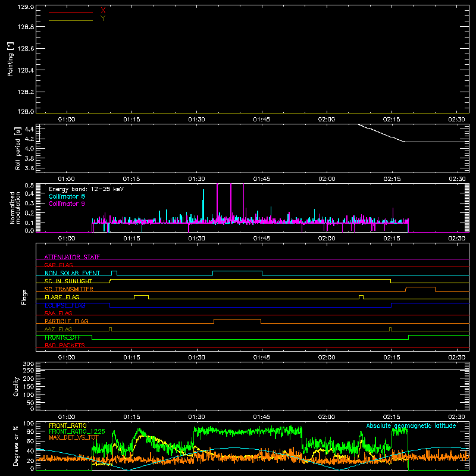This screenshot has height=476, width=476.
Task: Click the descending roll period curve segment
Action: click(x=382, y=133)
